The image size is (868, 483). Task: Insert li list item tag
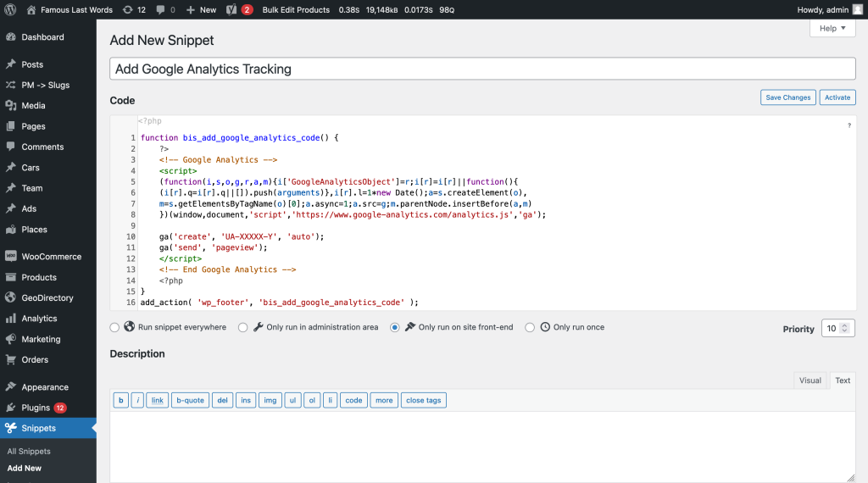330,400
